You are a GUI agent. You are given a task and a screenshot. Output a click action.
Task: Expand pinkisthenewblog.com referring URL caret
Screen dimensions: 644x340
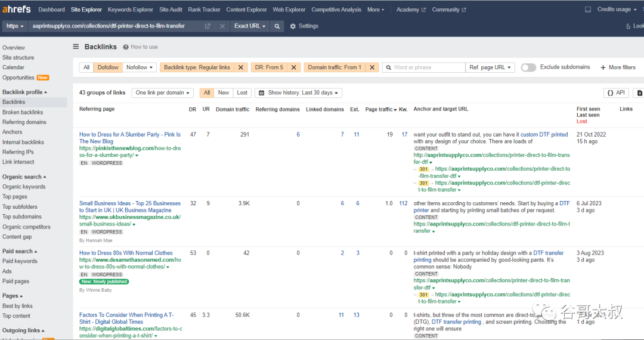137,156
